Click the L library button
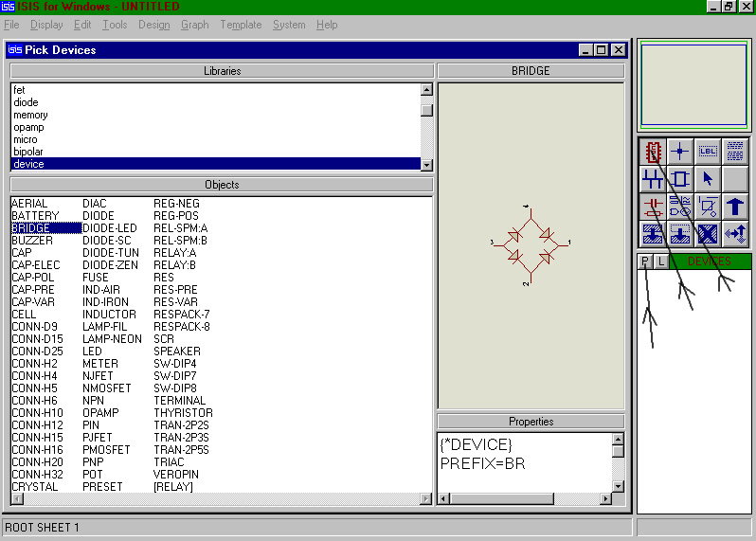Viewport: 756px width, 541px height. click(661, 261)
